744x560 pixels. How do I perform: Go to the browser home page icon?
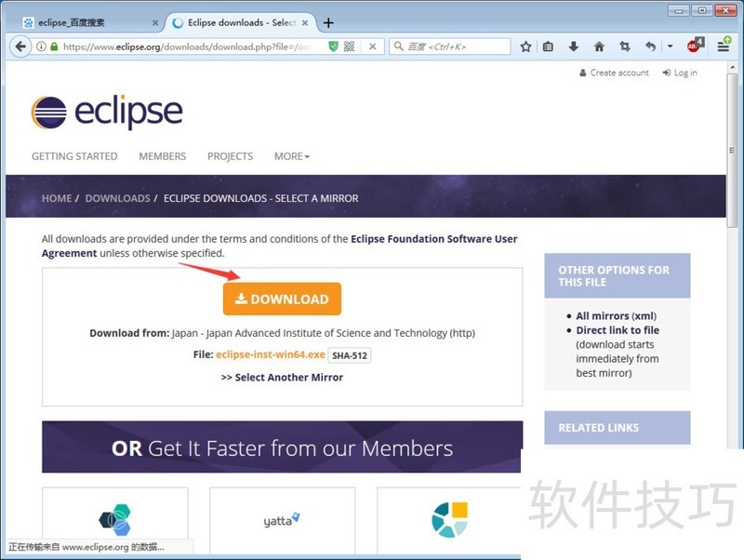[599, 47]
